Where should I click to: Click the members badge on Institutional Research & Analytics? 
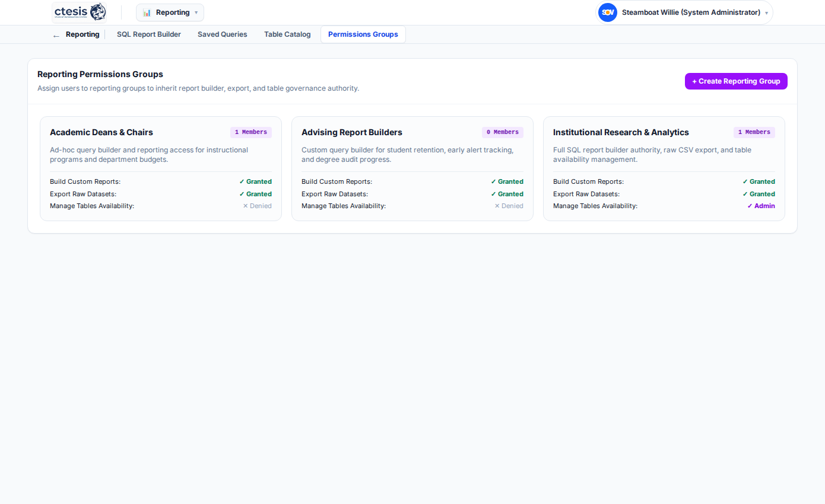754,132
